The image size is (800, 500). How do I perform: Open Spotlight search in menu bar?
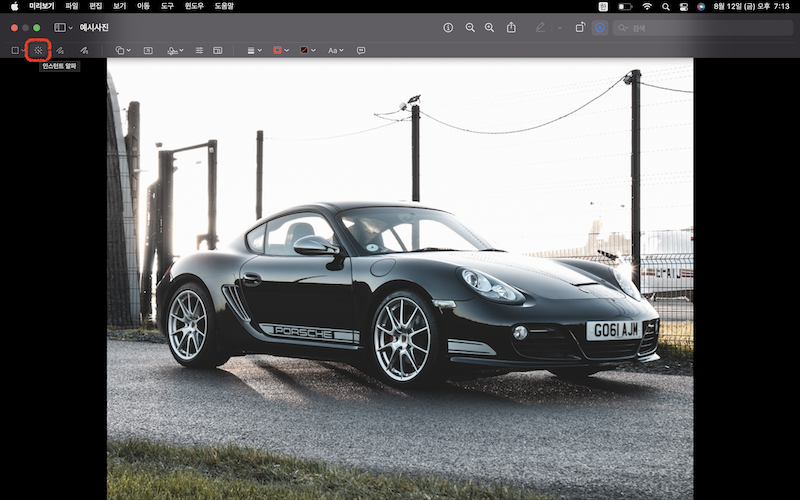pyautogui.click(x=665, y=7)
